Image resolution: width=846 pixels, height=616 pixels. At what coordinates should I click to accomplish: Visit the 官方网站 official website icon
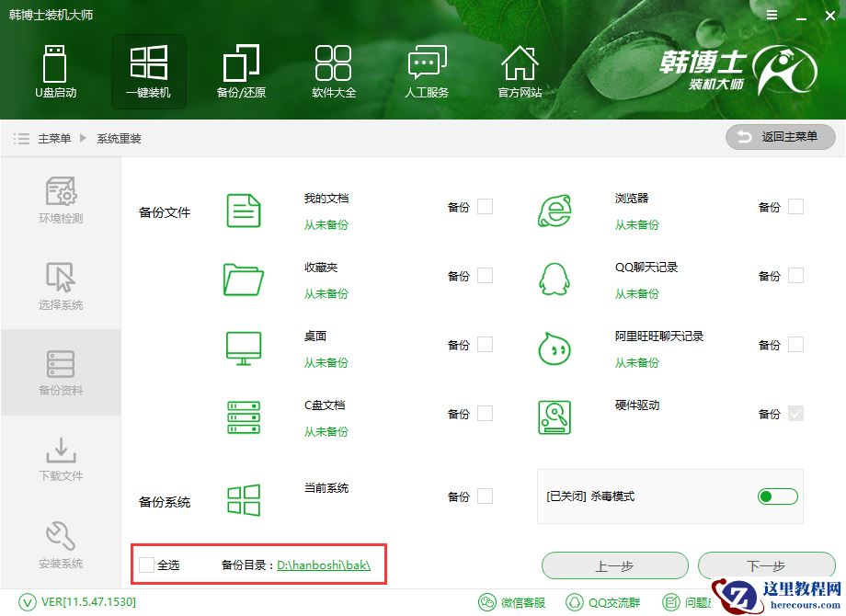[520, 72]
